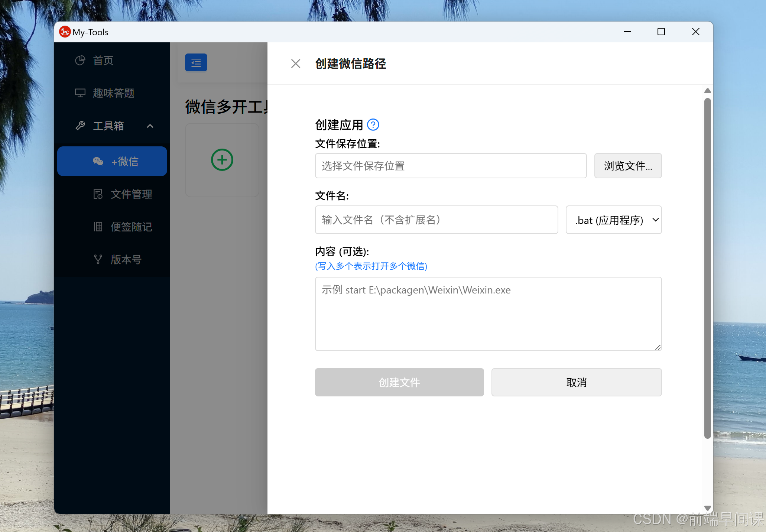Click the 创建微信路径 drawer title
The height and width of the screenshot is (532, 766).
351,64
